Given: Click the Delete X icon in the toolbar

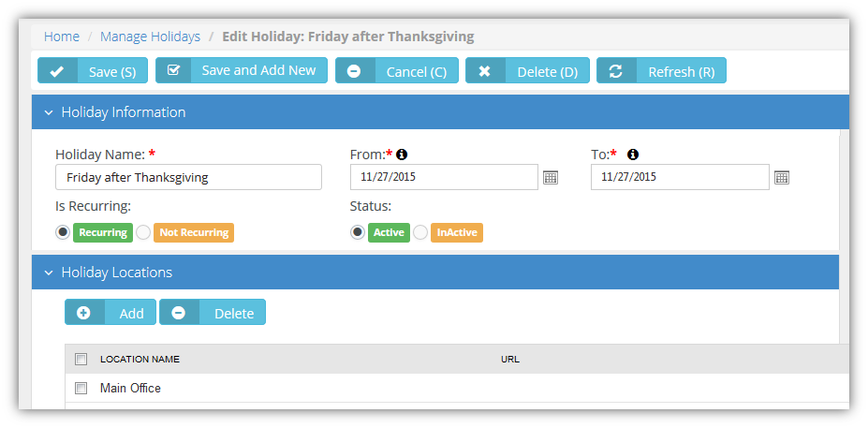Looking at the screenshot, I should pos(484,71).
